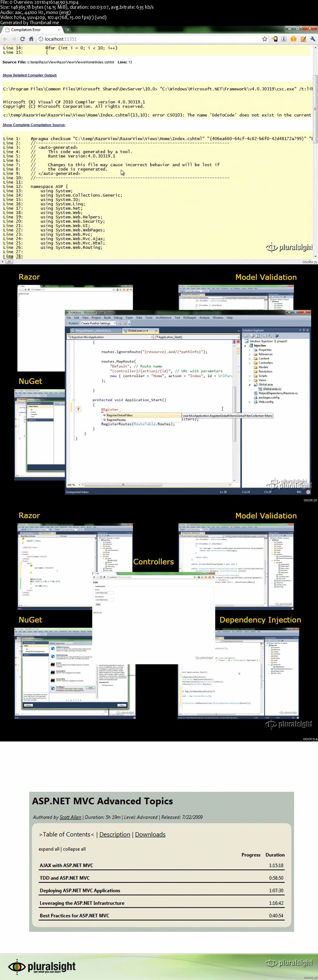
Task: Open the Scott Allen author link
Action: [x=70, y=817]
